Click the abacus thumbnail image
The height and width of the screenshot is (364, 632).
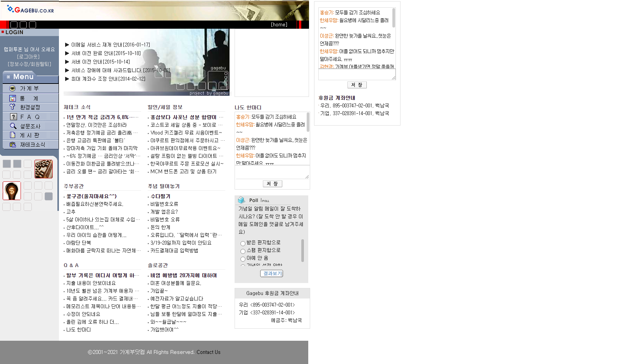43,169
